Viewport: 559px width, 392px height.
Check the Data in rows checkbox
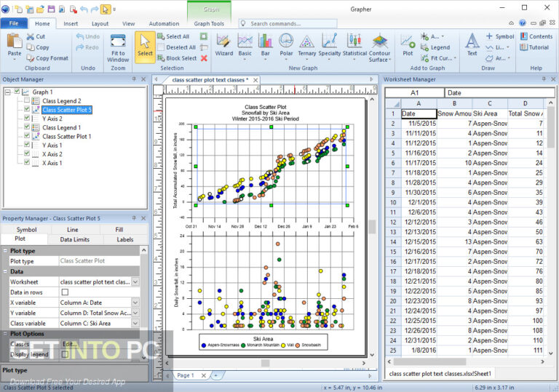tap(65, 292)
